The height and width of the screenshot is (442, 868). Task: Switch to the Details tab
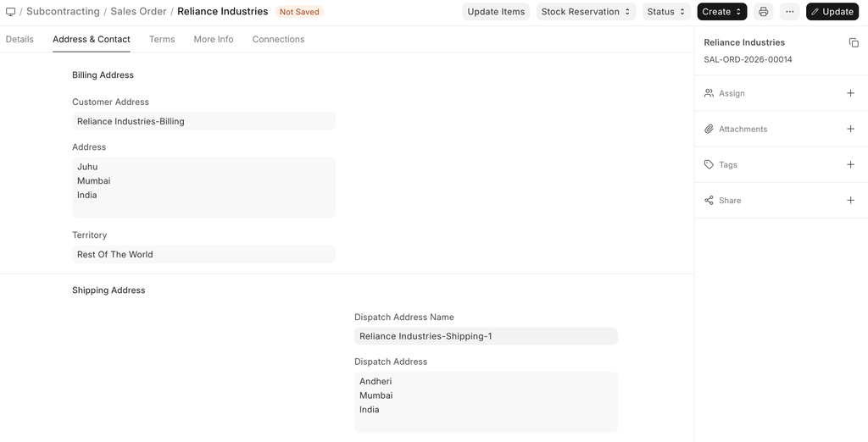[x=19, y=39]
